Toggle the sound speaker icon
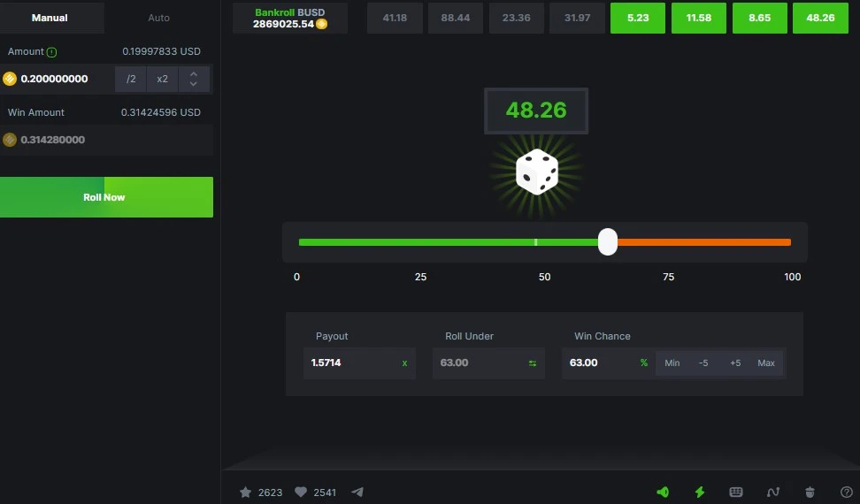Screen dimensions: 860x504 [663, 492]
